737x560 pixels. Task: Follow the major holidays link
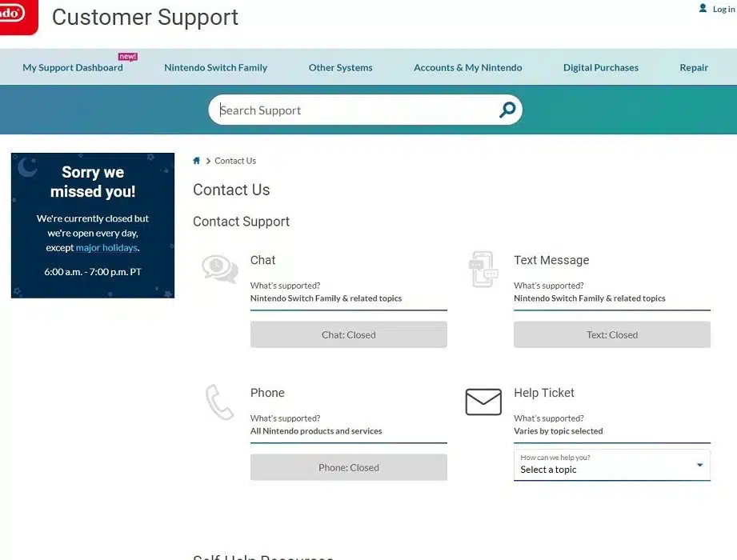click(x=106, y=248)
